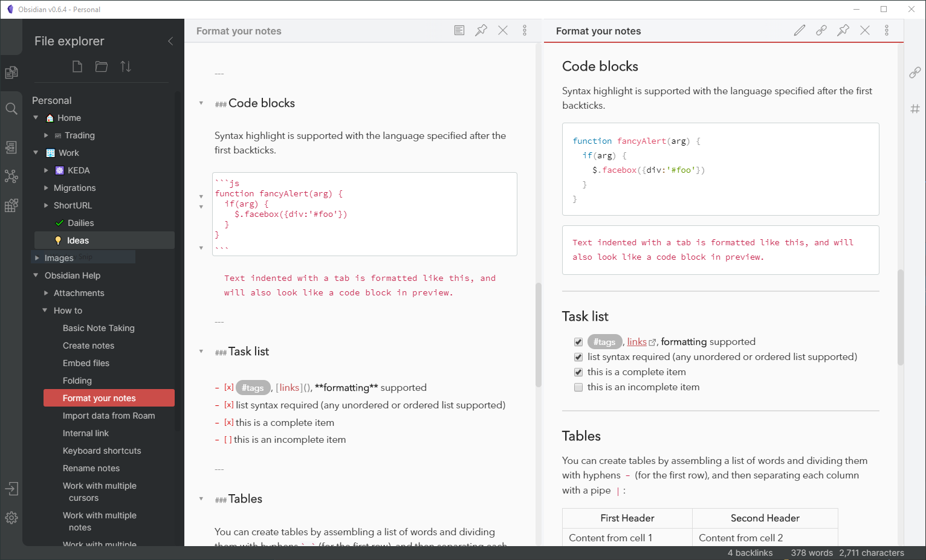The width and height of the screenshot is (926, 560).
Task: Follow the 'links' hyperlink in preview
Action: tap(636, 342)
